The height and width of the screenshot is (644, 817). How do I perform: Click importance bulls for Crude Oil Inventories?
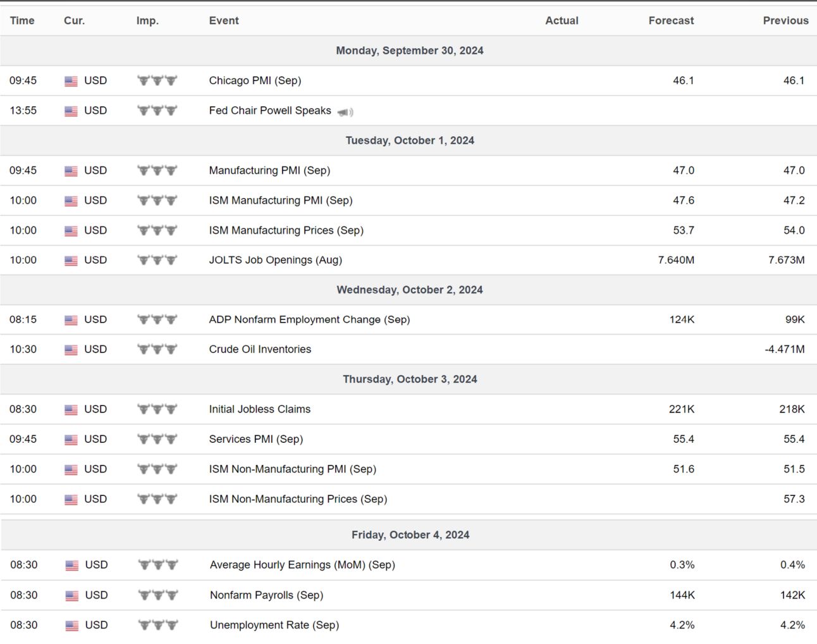tap(157, 349)
